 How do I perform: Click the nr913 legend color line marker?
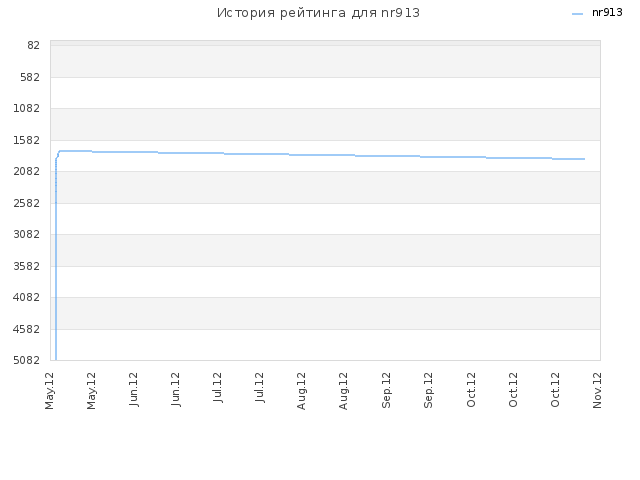(x=577, y=14)
